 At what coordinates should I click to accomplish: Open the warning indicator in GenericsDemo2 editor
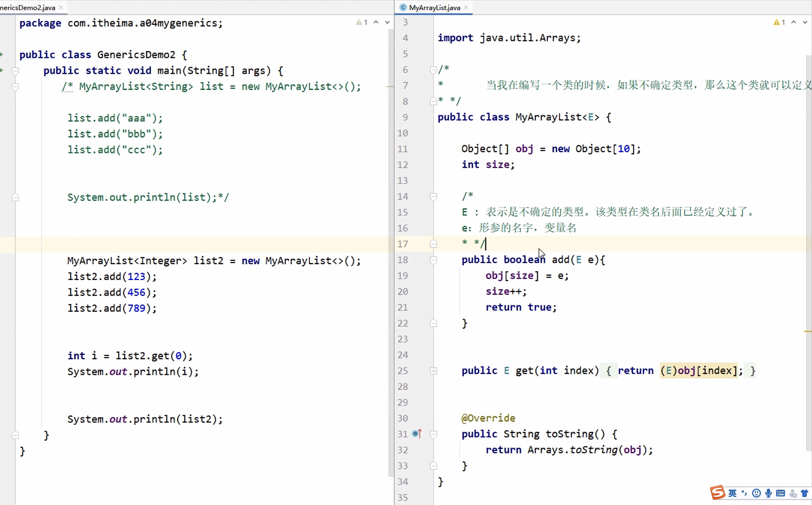point(362,22)
